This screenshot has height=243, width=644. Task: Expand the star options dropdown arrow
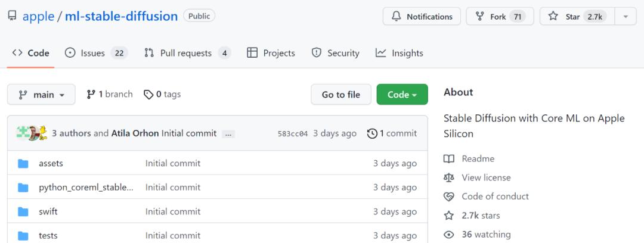click(x=626, y=17)
